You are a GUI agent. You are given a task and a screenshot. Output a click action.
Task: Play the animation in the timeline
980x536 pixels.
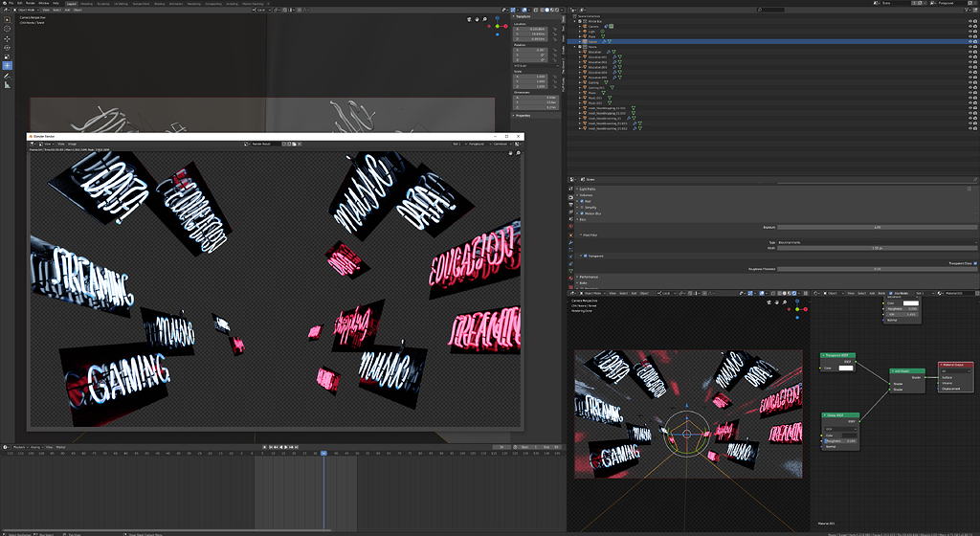(x=285, y=447)
